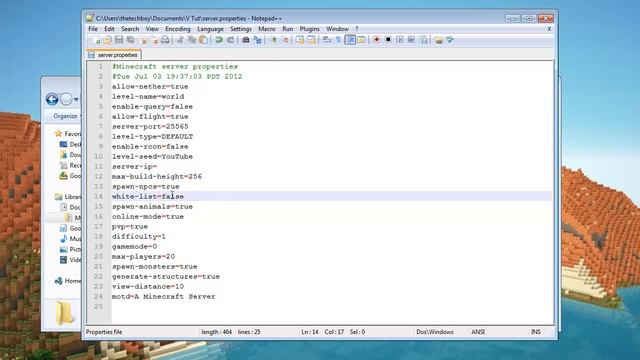Image resolution: width=640 pixels, height=360 pixels.
Task: Open the Language menu
Action: (x=211, y=29)
